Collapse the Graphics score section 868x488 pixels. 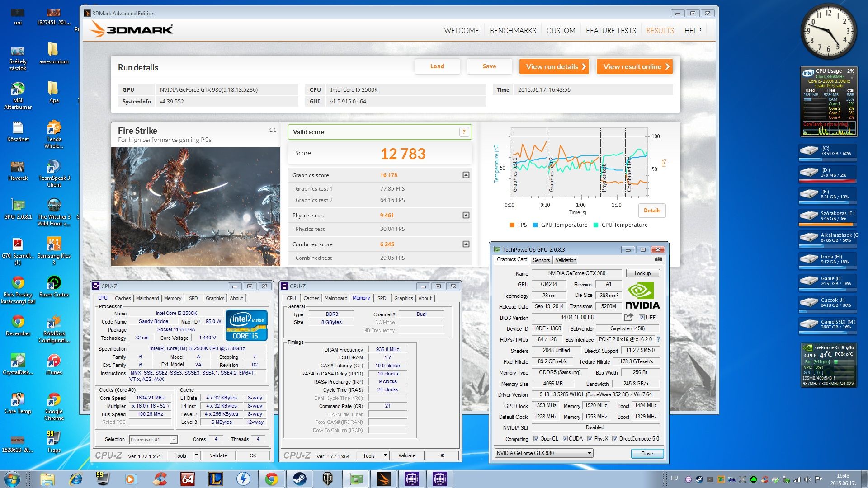coord(466,175)
